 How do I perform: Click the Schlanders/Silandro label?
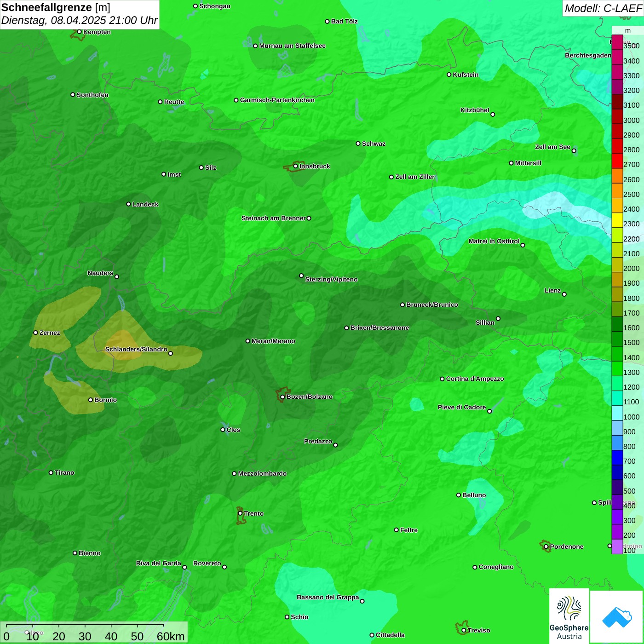click(136, 349)
